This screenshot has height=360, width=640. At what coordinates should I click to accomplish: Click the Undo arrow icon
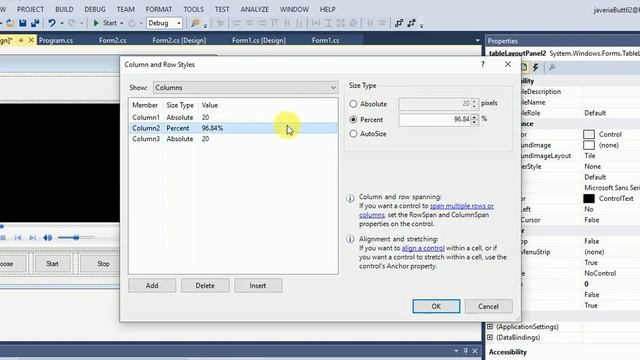point(52,23)
